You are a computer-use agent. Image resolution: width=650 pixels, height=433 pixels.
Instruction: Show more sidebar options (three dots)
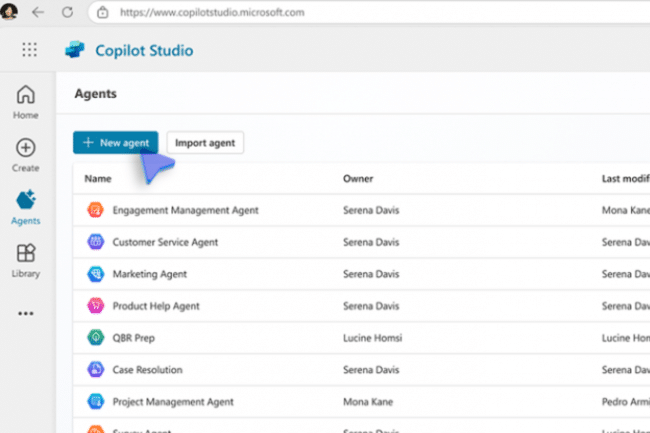[26, 314]
